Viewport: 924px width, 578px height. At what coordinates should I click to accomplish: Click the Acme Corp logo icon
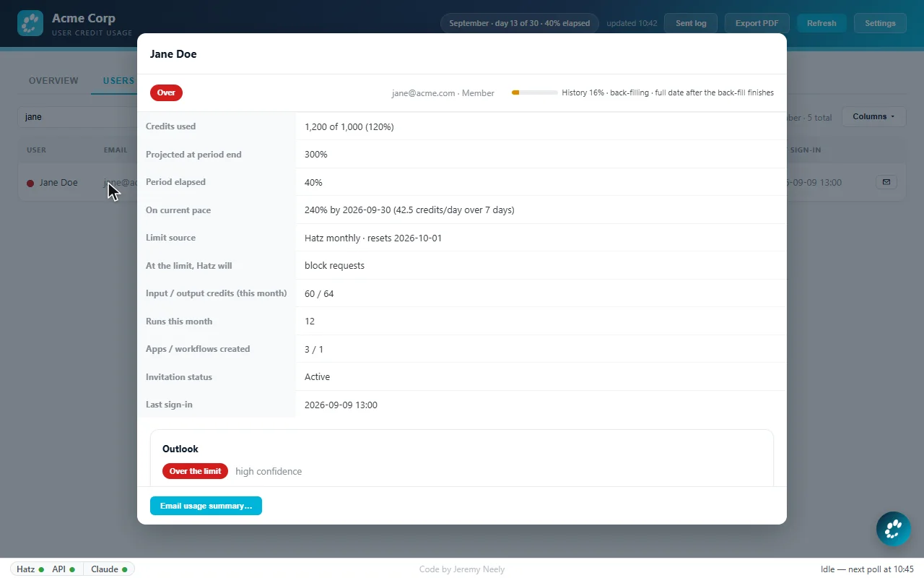pos(30,23)
